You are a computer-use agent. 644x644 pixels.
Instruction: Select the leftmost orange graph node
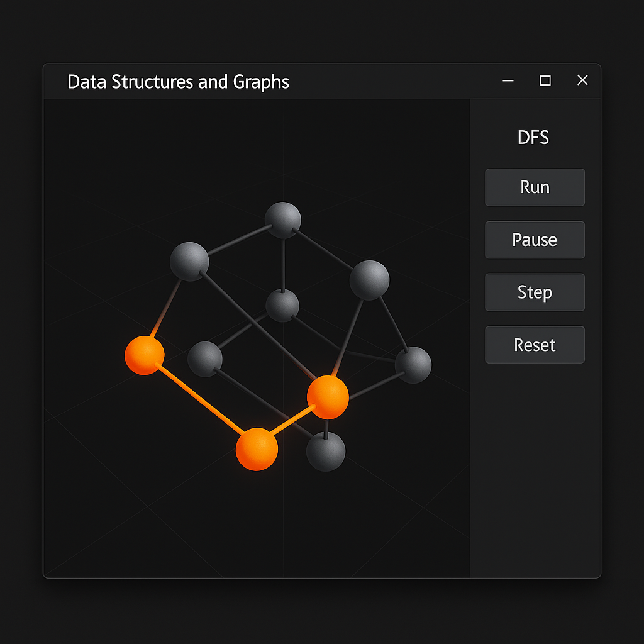tap(145, 355)
